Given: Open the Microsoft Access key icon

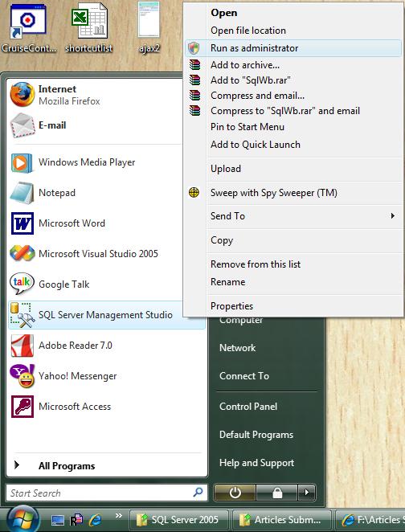Looking at the screenshot, I should pyautogui.click(x=22, y=407).
